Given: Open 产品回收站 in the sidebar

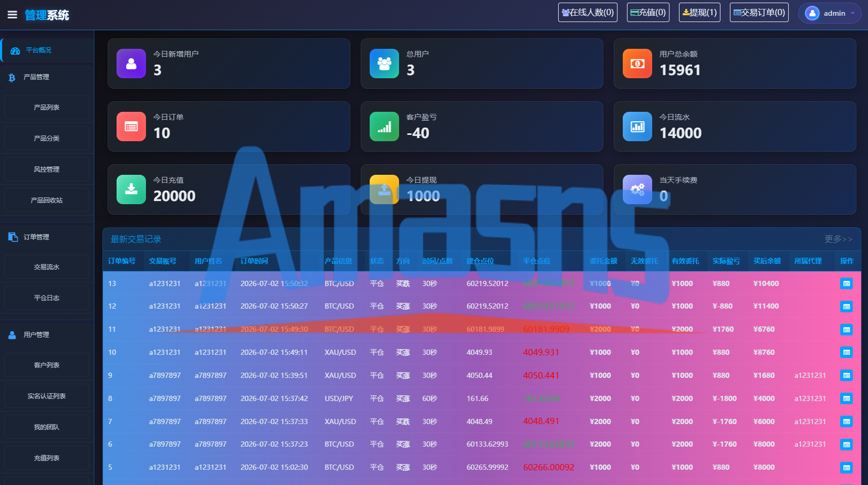Looking at the screenshot, I should [x=47, y=201].
